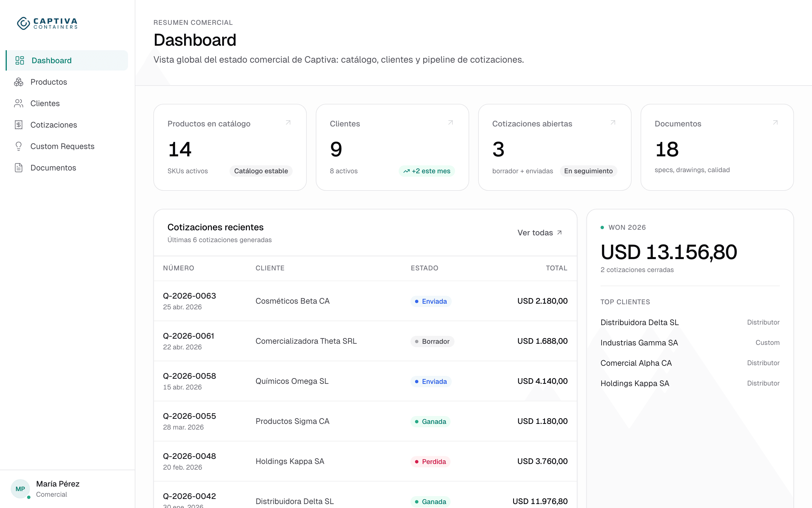This screenshot has width=812, height=508.
Task: Go to Dashboard in sidebar
Action: point(67,60)
